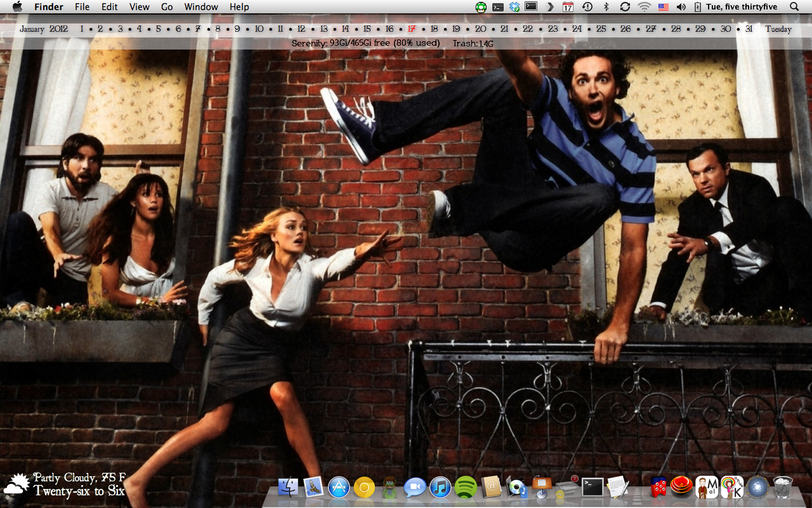Open the Time Machine status menu
812x508 pixels.
pyautogui.click(x=587, y=7)
